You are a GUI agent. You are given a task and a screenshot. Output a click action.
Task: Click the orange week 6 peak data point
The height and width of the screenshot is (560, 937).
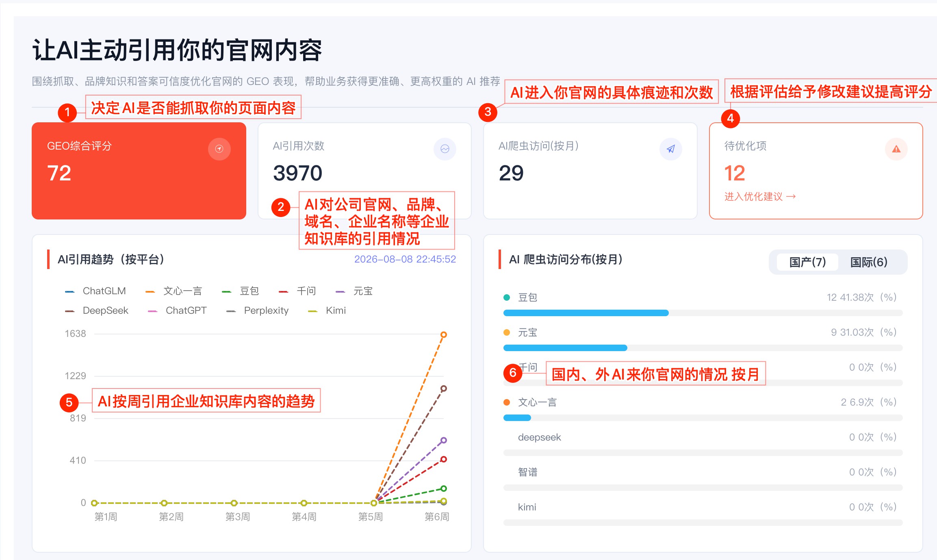point(444,335)
